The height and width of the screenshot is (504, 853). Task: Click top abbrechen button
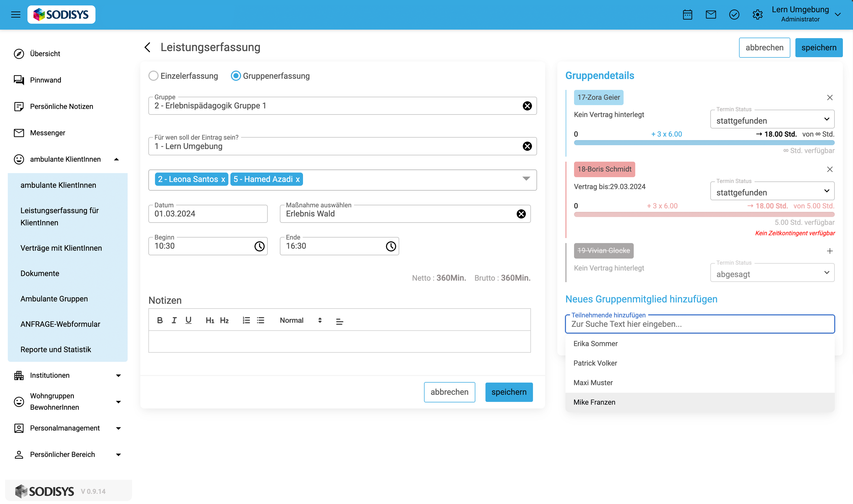tap(764, 48)
